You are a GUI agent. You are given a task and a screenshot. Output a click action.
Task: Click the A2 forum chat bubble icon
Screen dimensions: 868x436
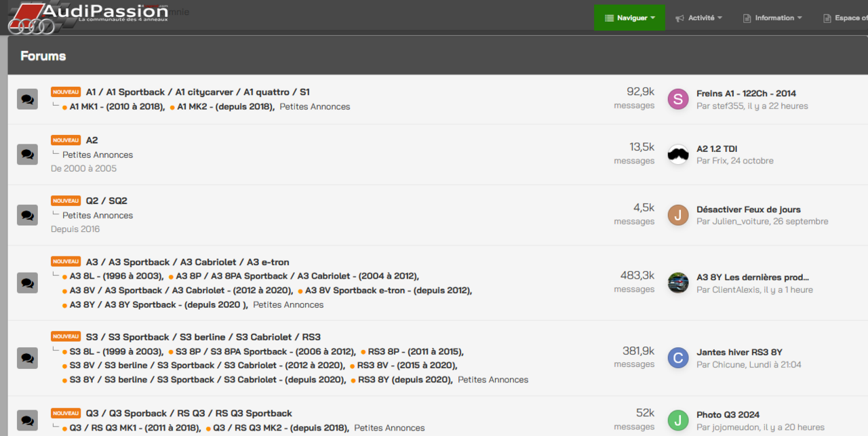tap(27, 155)
